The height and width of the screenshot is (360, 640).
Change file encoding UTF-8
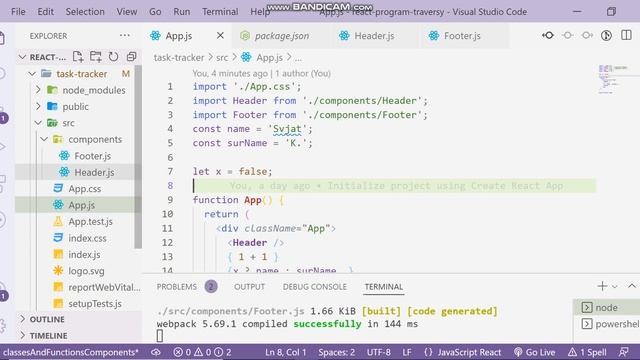378,352
